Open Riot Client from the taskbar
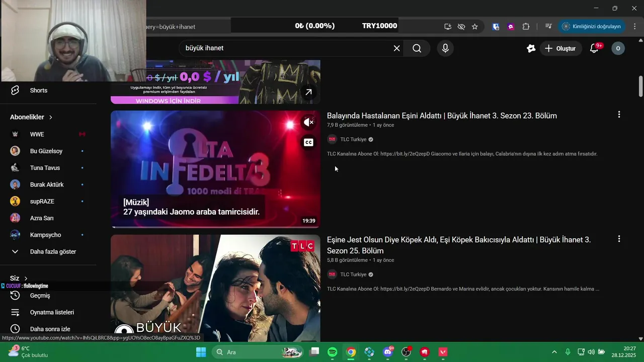 425,352
